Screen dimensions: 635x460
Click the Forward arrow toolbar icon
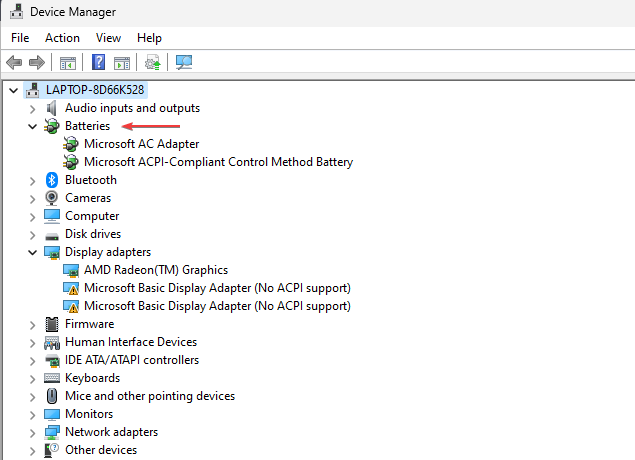click(x=37, y=62)
